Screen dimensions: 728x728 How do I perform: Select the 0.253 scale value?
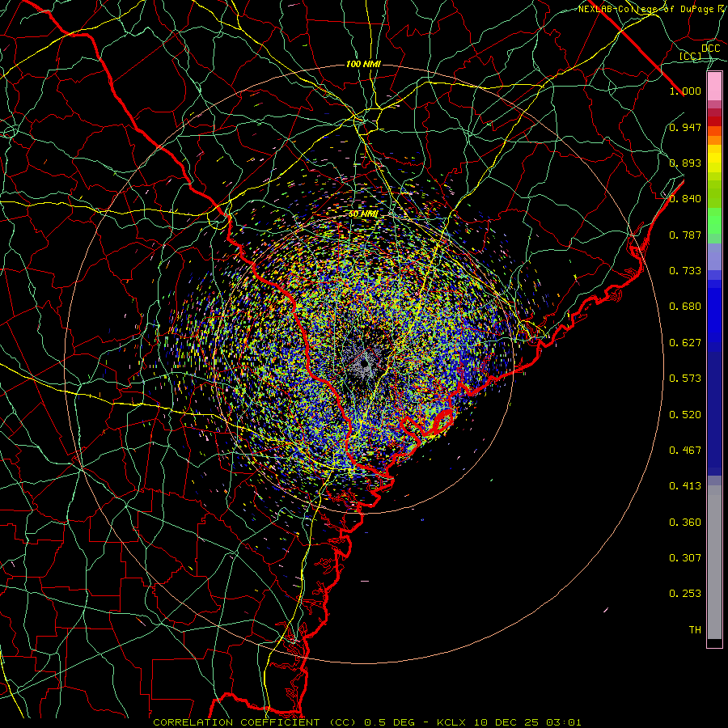pyautogui.click(x=685, y=594)
